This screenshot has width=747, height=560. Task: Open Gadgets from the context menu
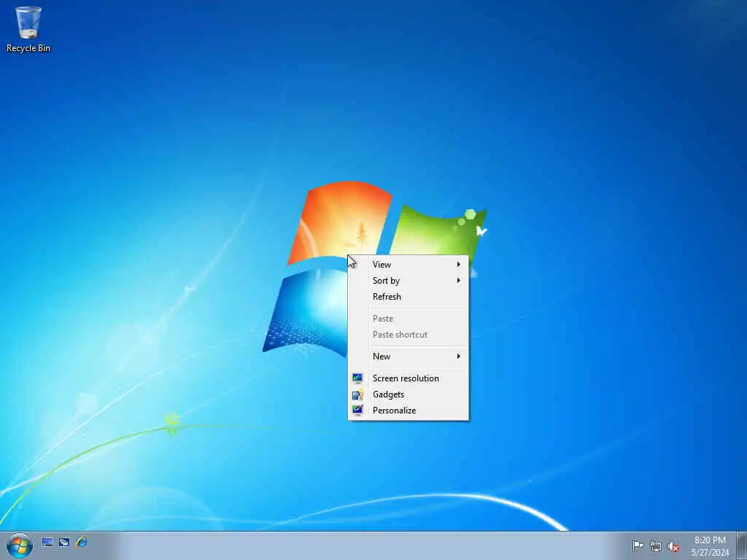point(409,394)
